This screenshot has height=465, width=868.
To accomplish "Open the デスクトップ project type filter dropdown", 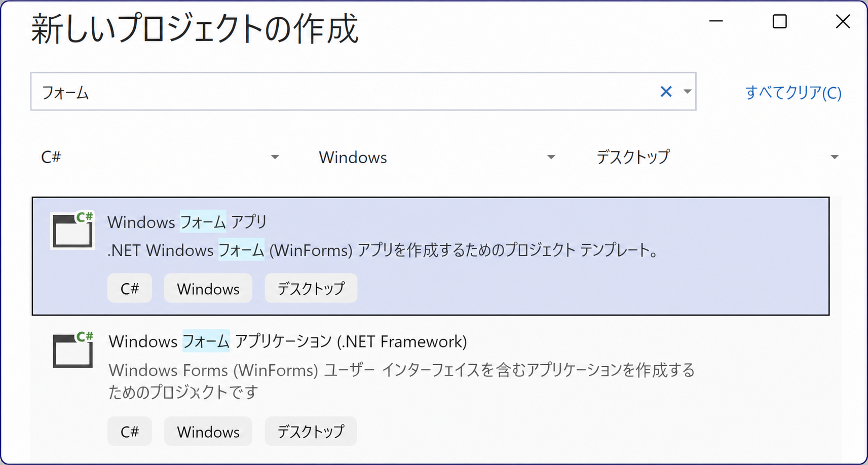I will [x=717, y=158].
